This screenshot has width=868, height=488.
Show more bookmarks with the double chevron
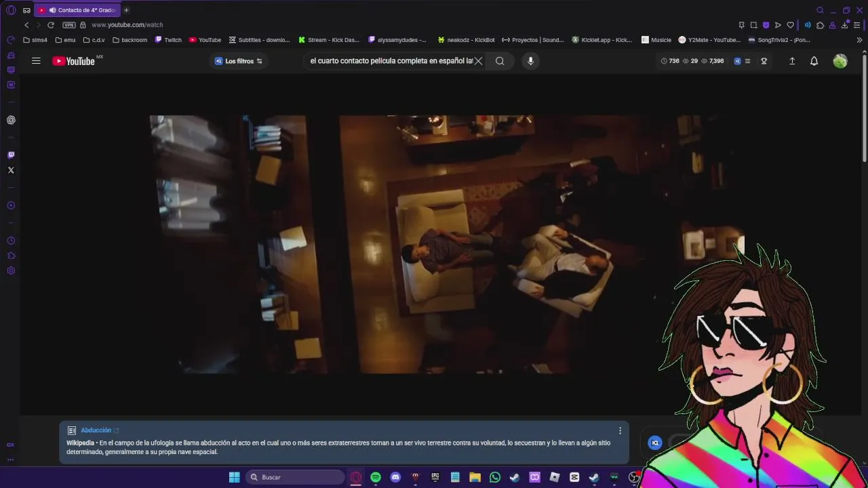pos(859,40)
